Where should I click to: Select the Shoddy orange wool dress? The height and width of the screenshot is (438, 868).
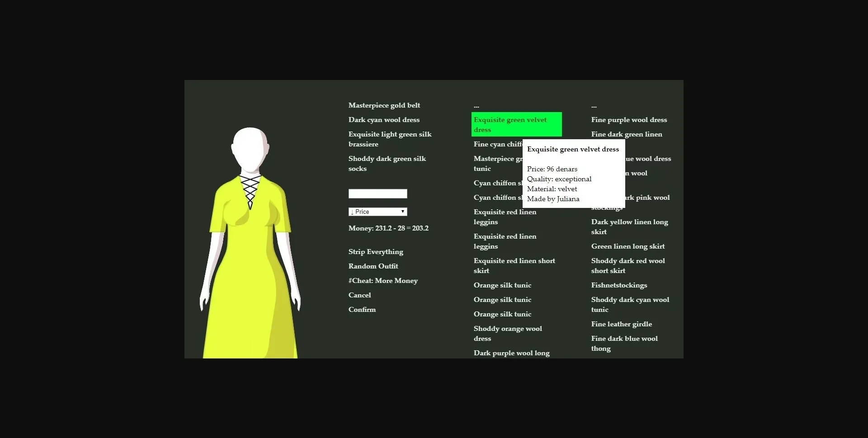(507, 333)
